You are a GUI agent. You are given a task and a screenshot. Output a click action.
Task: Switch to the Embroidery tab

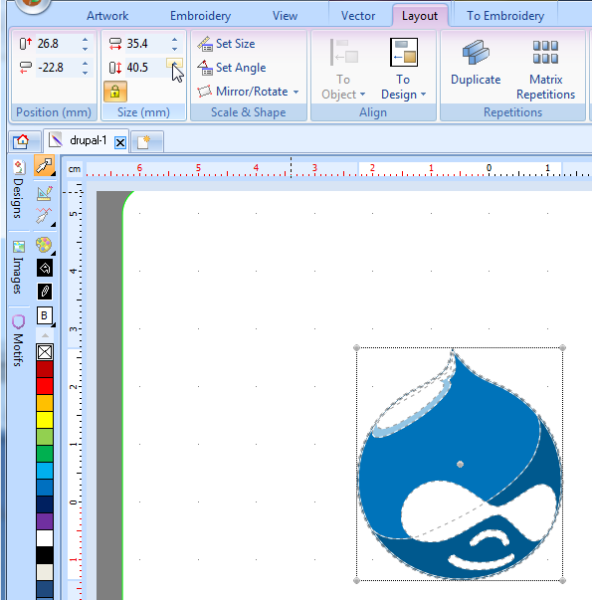pos(201,16)
